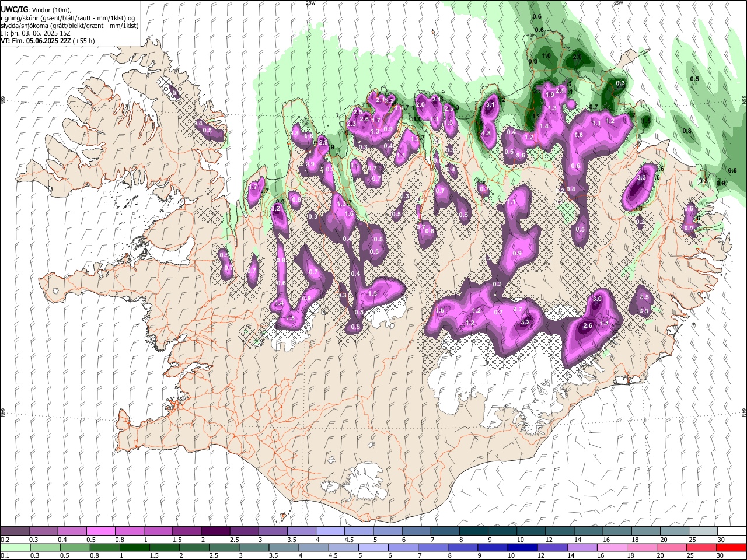The width and height of the screenshot is (747, 560).
Task: Click the 'UWC/IG' title text
Action: point(14,10)
